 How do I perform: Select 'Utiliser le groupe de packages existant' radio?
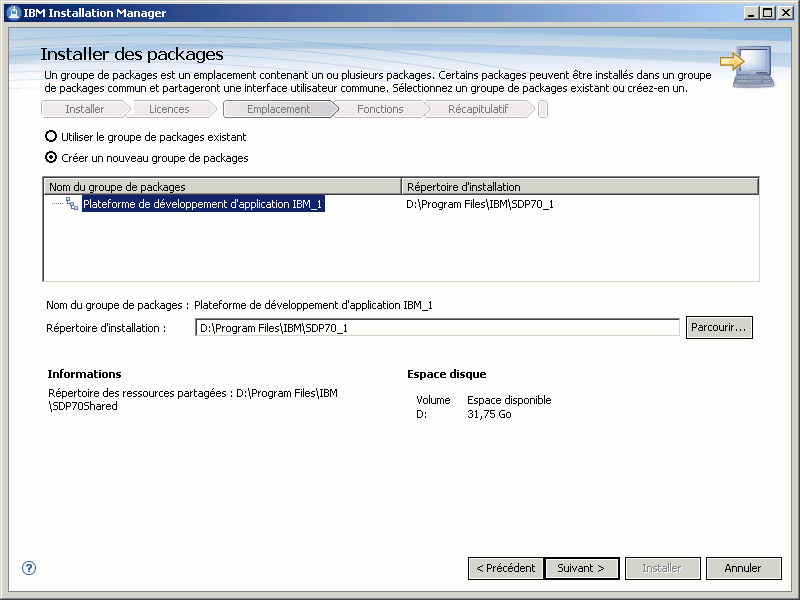click(51, 136)
